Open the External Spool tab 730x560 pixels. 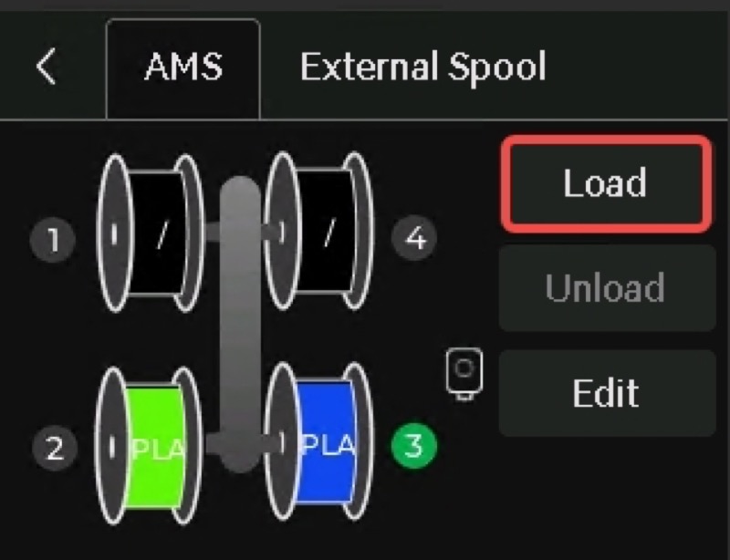[x=422, y=67]
